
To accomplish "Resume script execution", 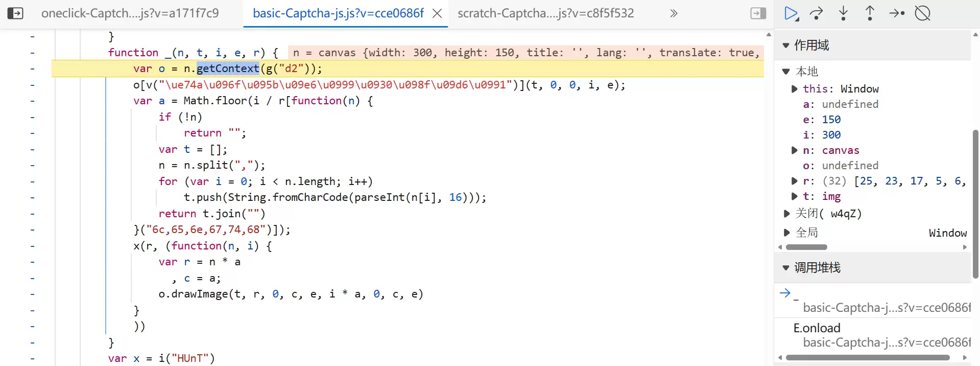I will click(x=791, y=13).
